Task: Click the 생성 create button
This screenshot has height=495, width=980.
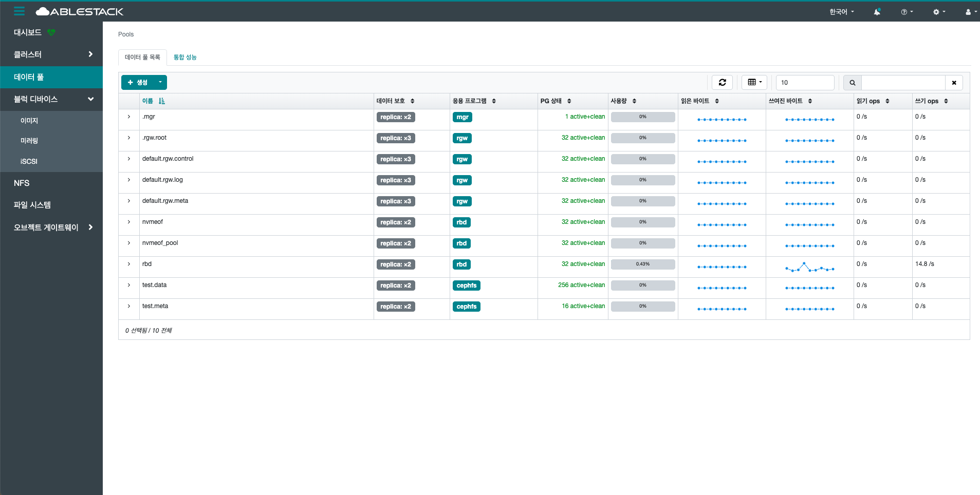Action: coord(138,82)
